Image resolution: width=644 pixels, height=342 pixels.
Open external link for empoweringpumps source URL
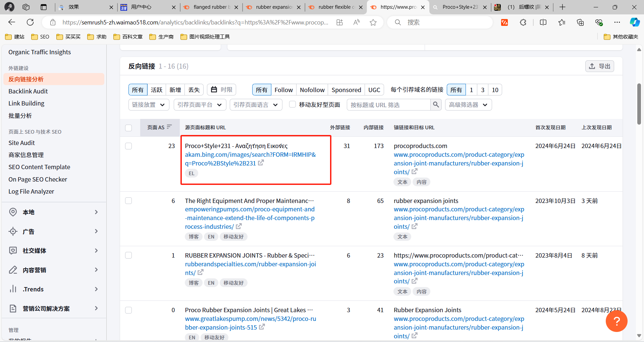239,226
